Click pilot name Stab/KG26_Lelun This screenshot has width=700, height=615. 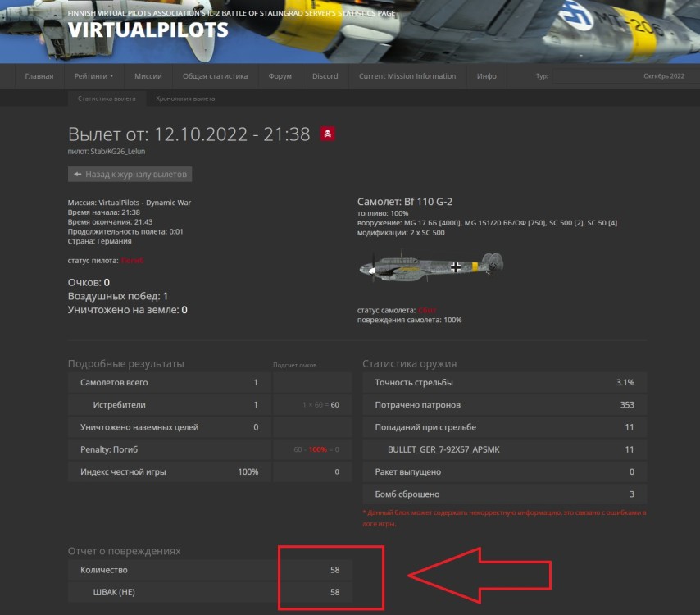click(118, 152)
